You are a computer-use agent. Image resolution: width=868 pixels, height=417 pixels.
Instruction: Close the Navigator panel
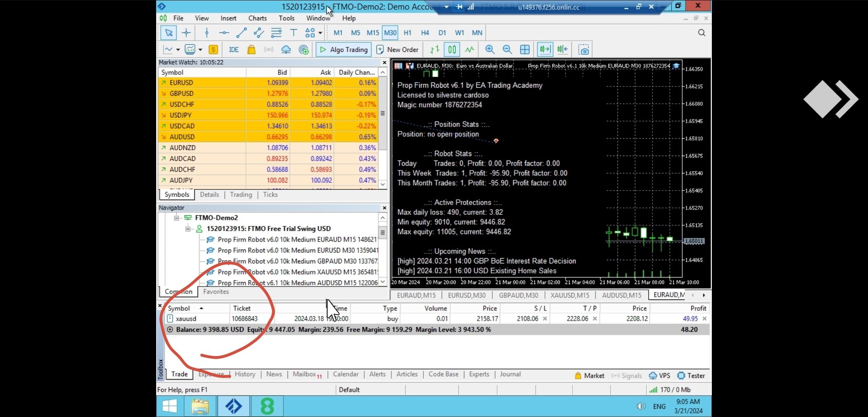coord(384,208)
